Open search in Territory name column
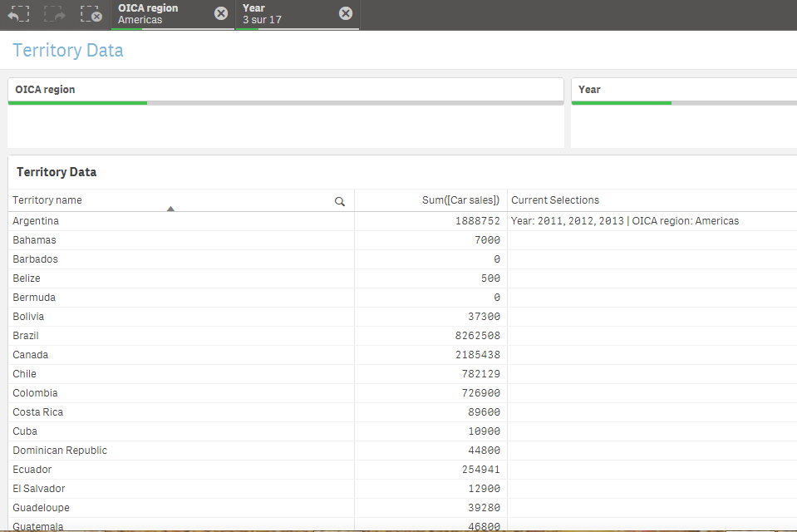 (x=340, y=201)
